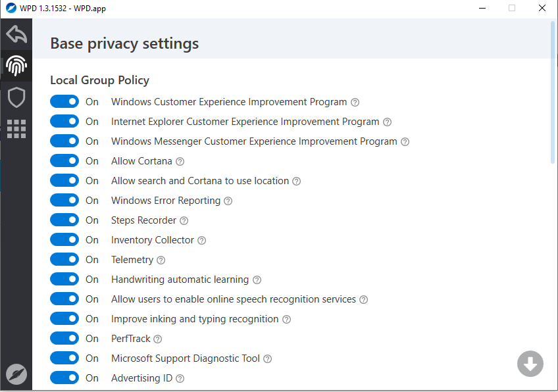Toggle Windows Customer Experience Improvement Program switch
Screen dimensions: 558x392
[x=64, y=102]
